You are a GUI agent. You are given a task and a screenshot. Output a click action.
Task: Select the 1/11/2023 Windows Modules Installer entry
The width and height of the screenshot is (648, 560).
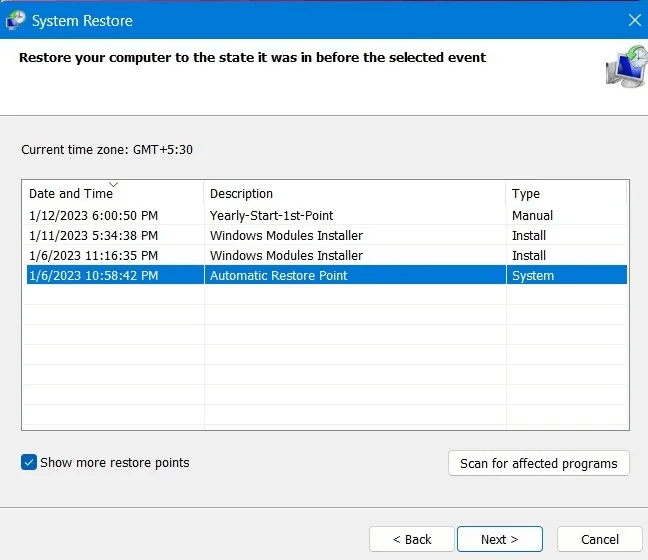click(286, 235)
